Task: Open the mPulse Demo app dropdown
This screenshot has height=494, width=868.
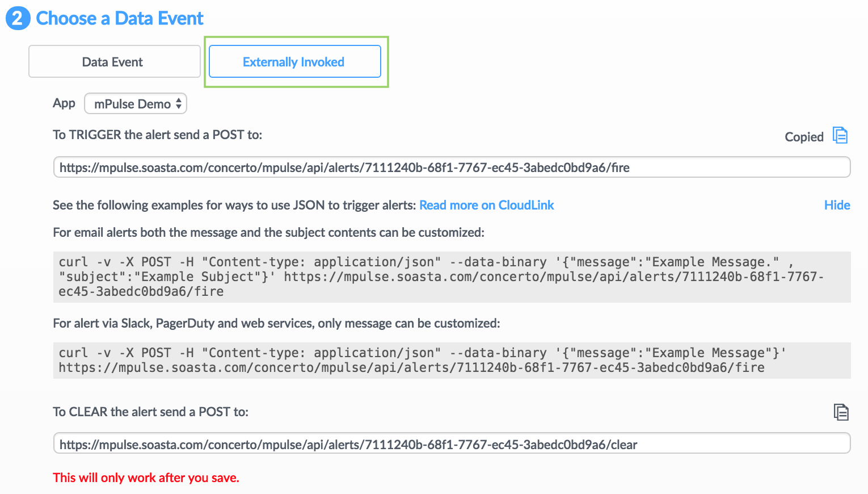Action: 136,103
